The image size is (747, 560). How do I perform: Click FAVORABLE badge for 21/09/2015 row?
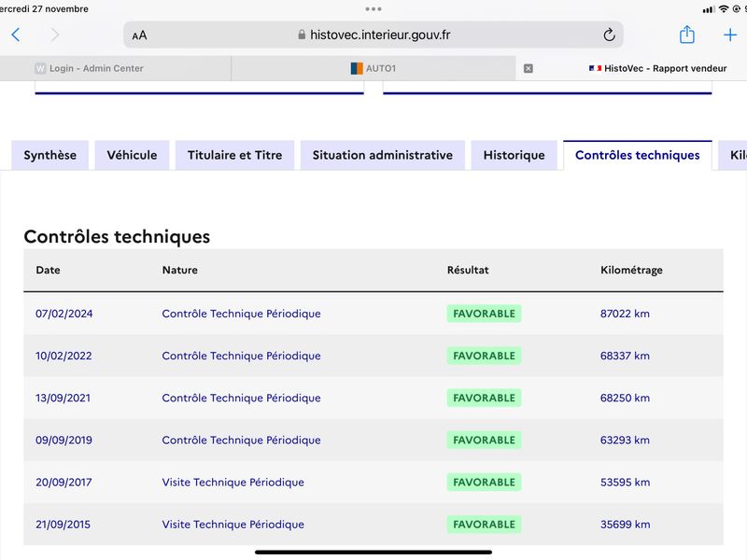[484, 525]
